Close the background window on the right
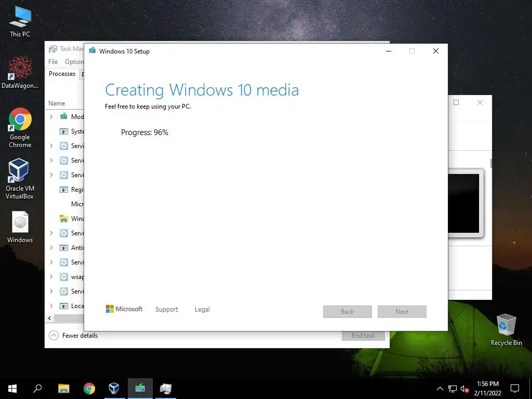532x399 pixels. click(480, 102)
